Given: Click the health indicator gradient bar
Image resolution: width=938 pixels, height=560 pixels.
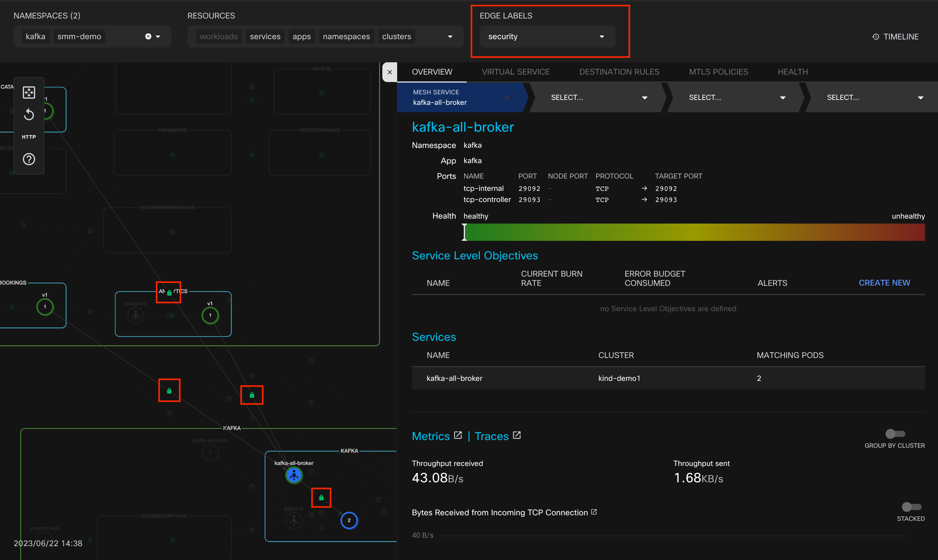Looking at the screenshot, I should (x=694, y=232).
